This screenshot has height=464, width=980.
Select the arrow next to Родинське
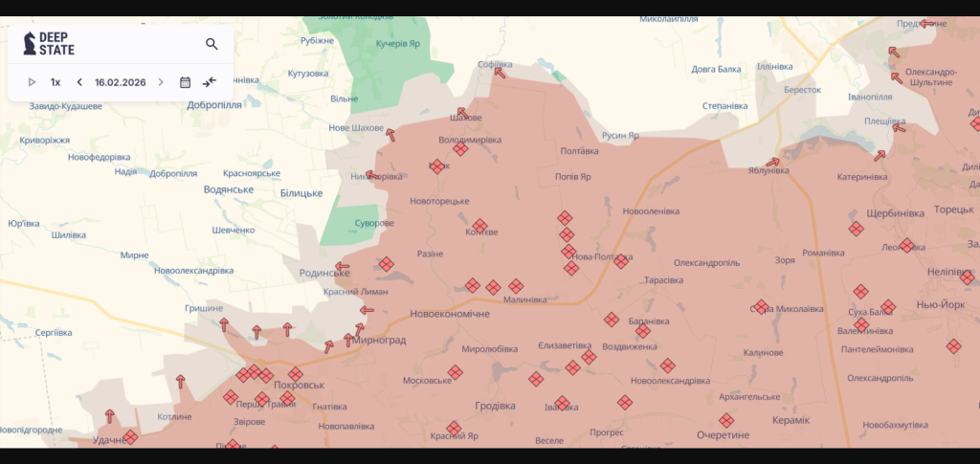click(342, 267)
